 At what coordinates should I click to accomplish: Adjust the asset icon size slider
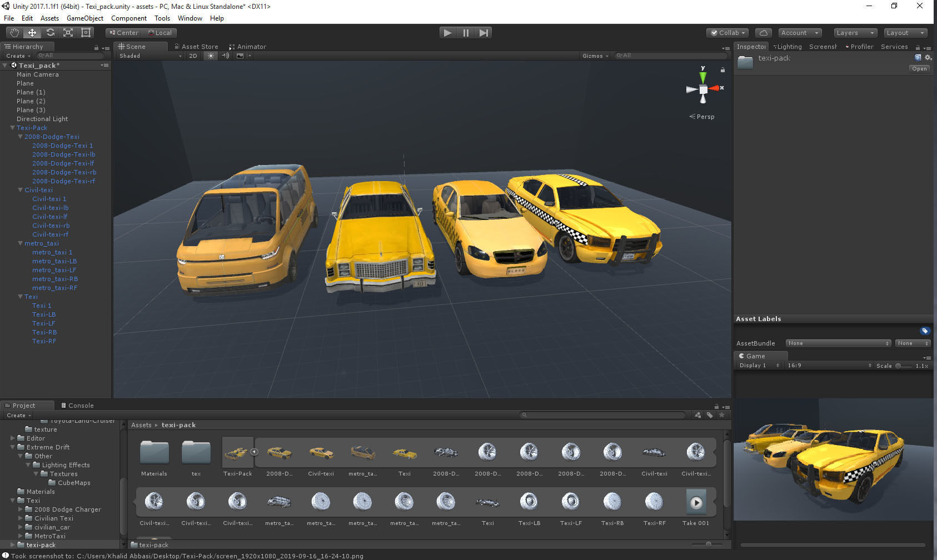click(x=706, y=544)
